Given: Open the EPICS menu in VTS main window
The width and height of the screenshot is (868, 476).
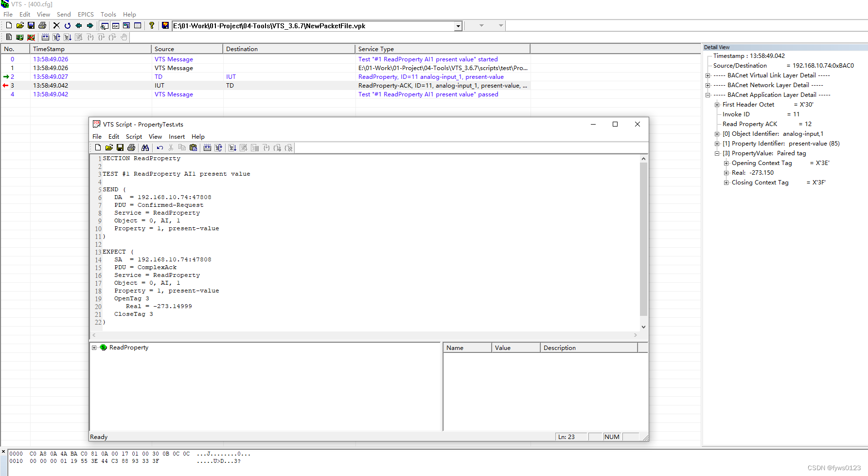Looking at the screenshot, I should (x=86, y=14).
